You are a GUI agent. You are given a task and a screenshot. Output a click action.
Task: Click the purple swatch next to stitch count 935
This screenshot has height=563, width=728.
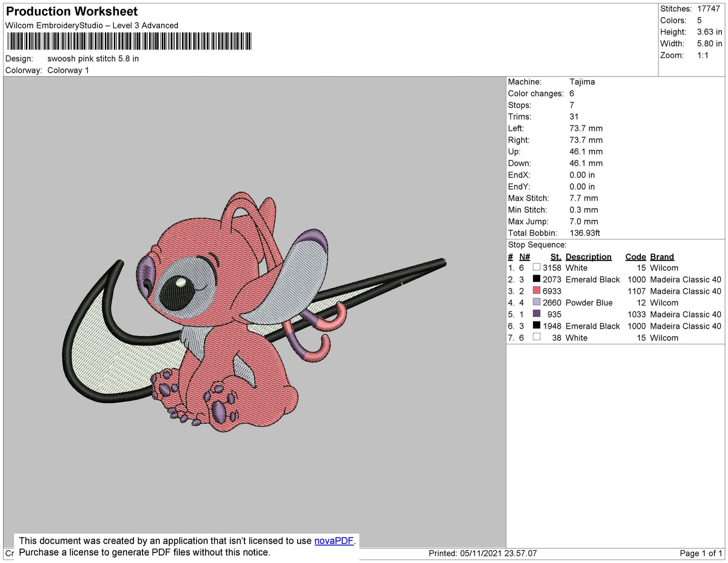[537, 314]
